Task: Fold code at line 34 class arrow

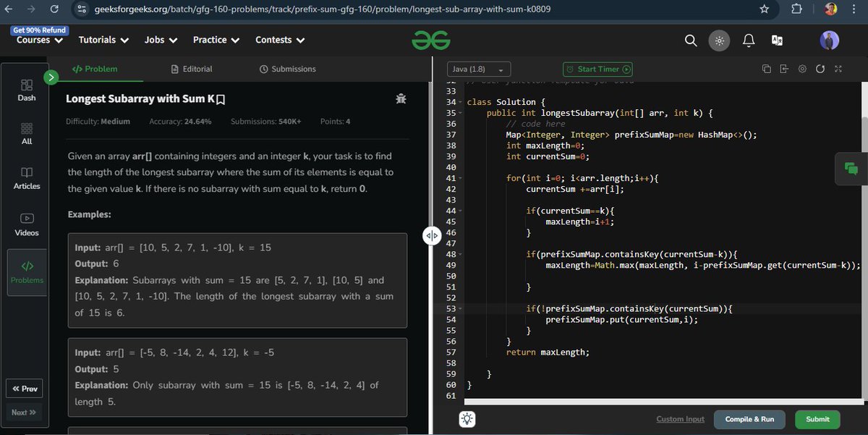Action: click(460, 102)
